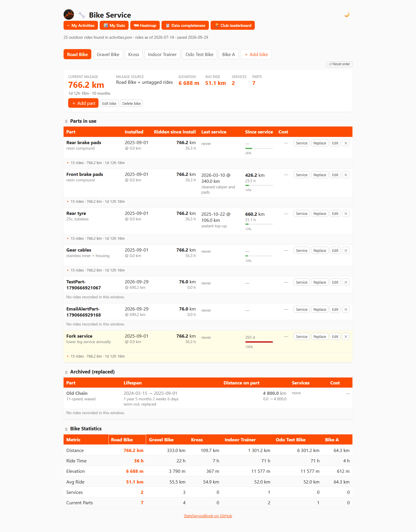The height and width of the screenshot is (532, 416).
Task: Click Edit bike button
Action: coord(109,103)
